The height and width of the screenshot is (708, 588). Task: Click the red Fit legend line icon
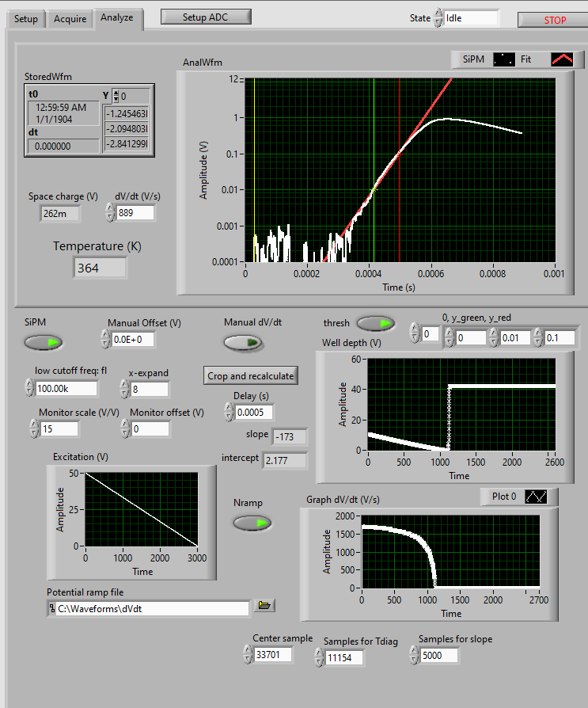click(x=562, y=59)
